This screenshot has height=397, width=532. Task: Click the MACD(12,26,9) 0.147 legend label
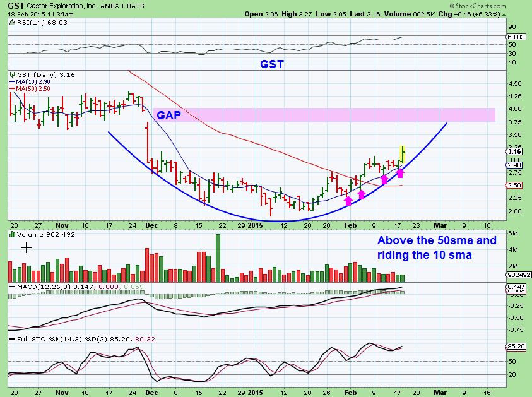click(x=56, y=287)
